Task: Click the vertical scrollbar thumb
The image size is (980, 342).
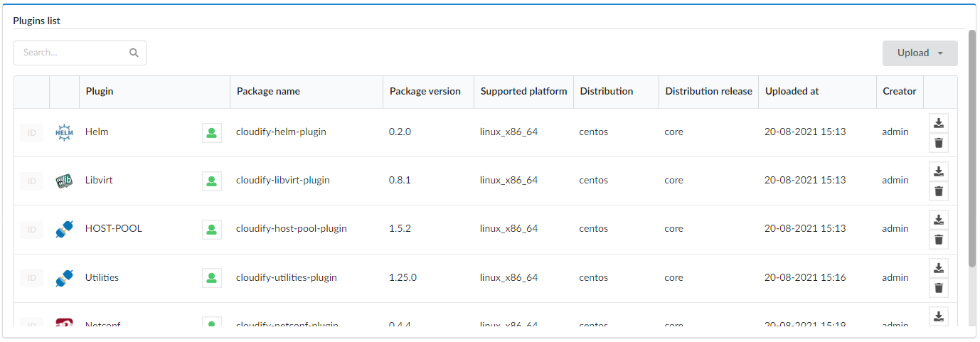Action: (972, 149)
